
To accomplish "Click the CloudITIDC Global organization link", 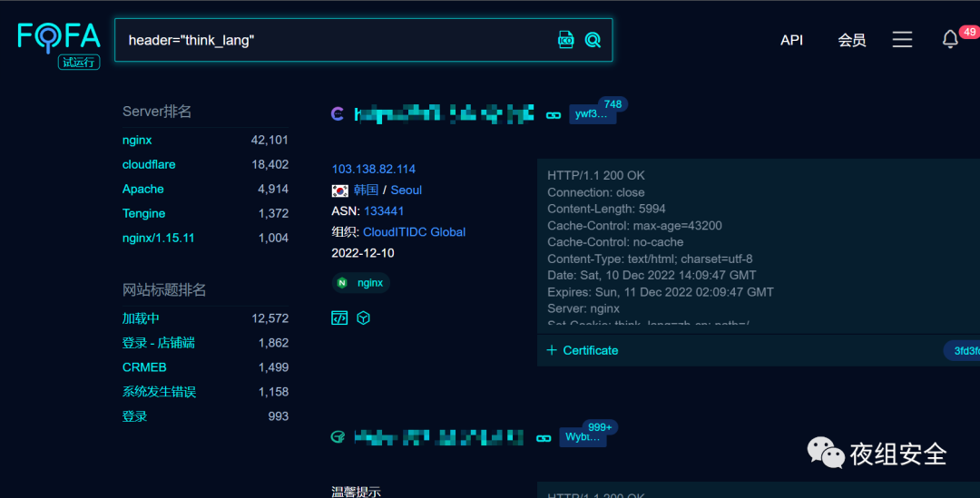I will click(x=414, y=232).
